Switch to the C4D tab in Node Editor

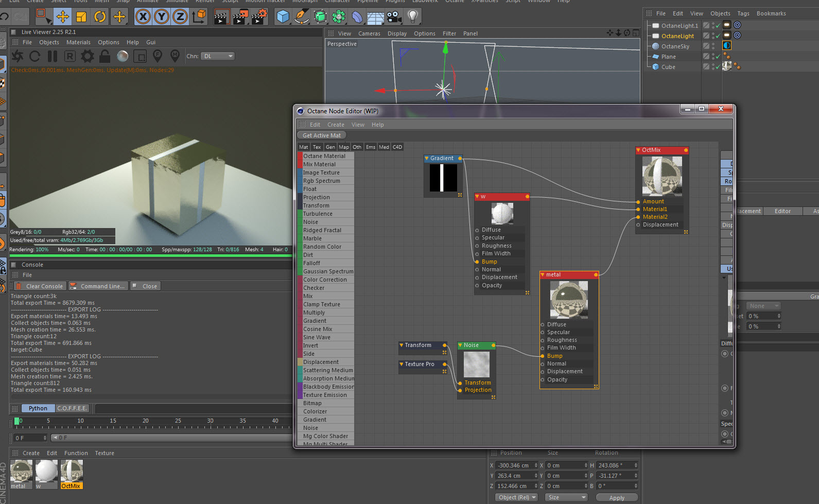click(397, 147)
